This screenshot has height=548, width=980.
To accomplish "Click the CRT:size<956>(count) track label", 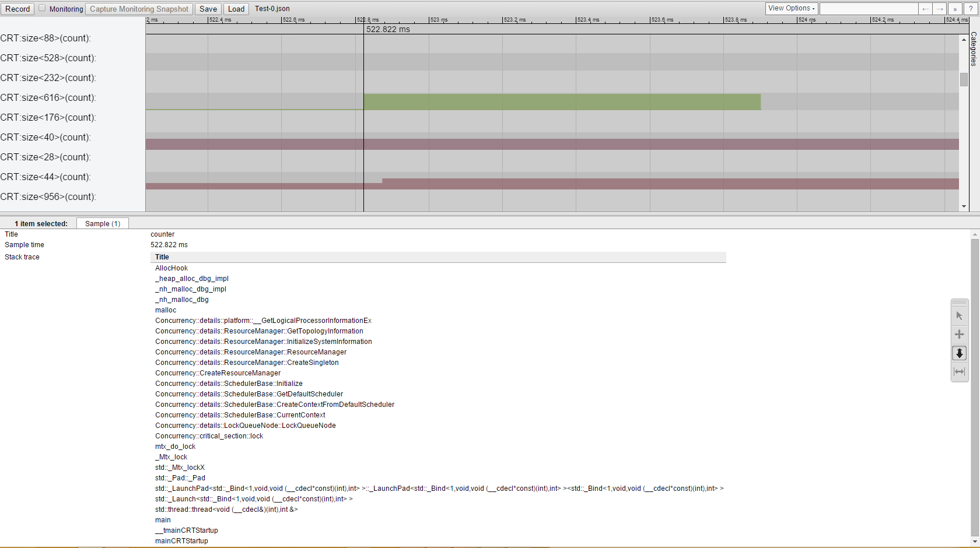I will click(x=48, y=197).
